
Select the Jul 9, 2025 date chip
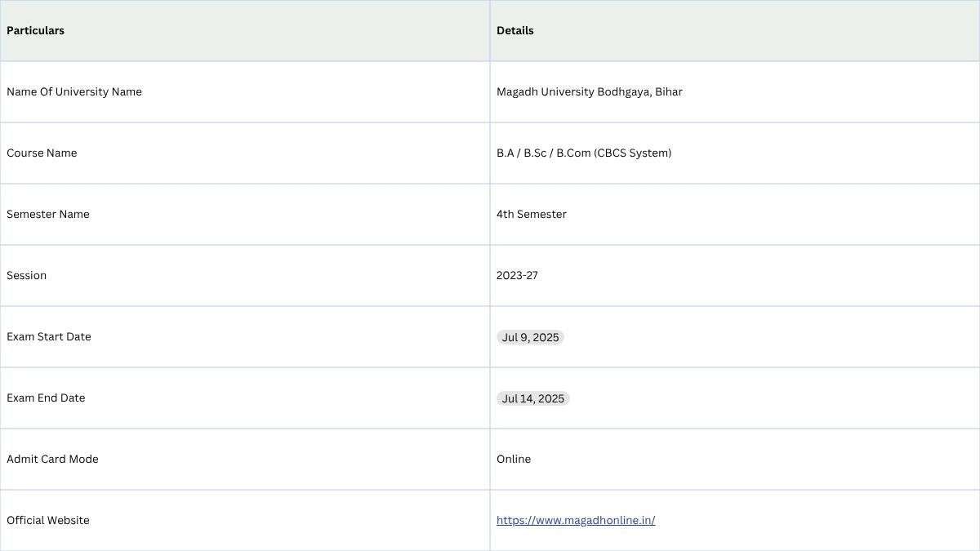pyautogui.click(x=530, y=337)
